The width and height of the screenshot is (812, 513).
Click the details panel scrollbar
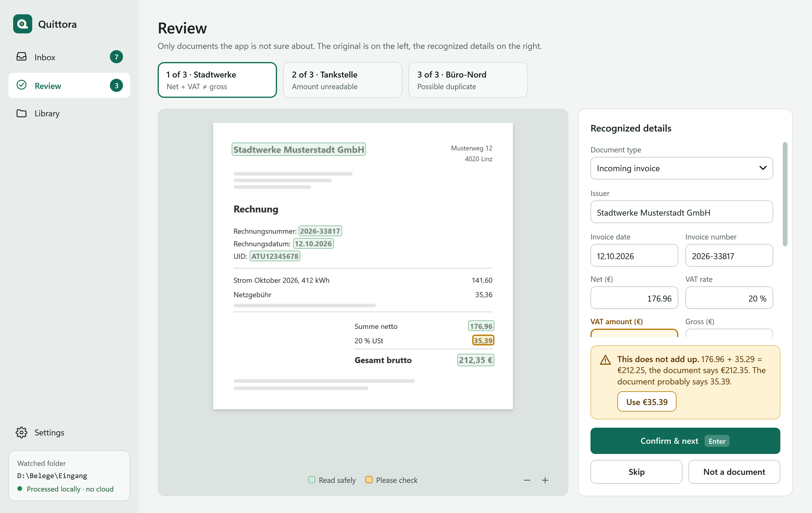click(x=785, y=194)
